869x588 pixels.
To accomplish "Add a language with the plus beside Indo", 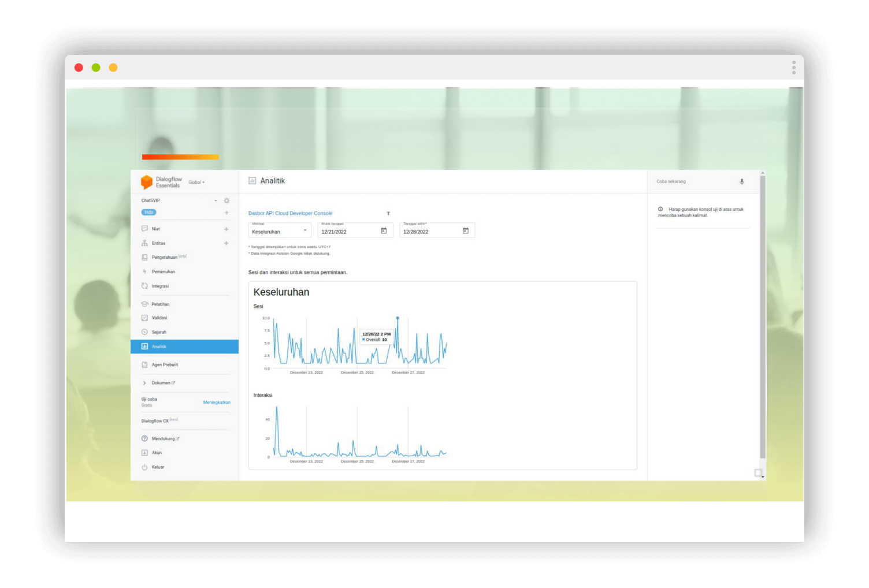I will point(226,213).
